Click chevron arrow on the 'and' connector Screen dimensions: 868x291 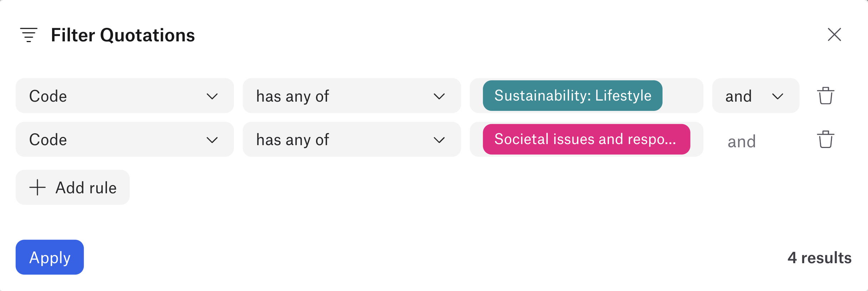tap(777, 96)
